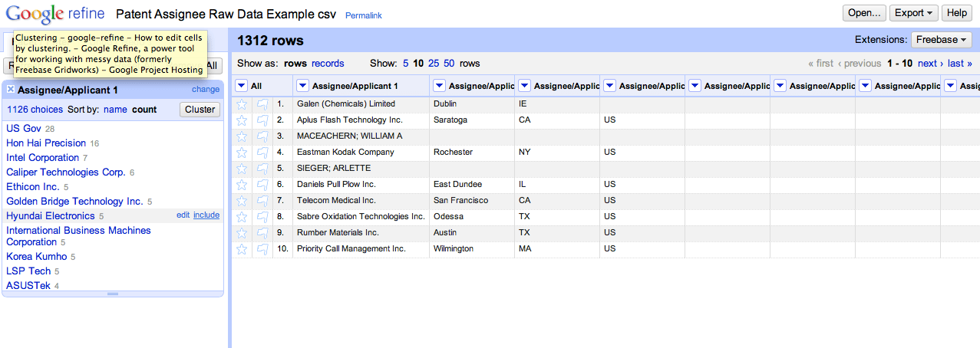
Task: Select Intel Corporation facet choice
Action: [x=42, y=158]
